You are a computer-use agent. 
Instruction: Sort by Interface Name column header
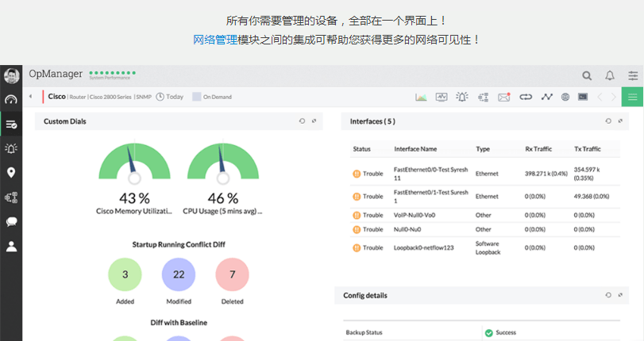[415, 149]
